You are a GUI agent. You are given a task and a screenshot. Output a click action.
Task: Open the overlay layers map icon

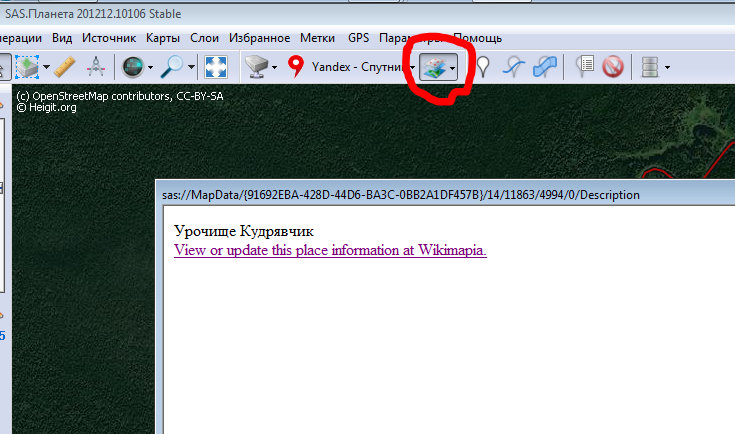tap(434, 67)
